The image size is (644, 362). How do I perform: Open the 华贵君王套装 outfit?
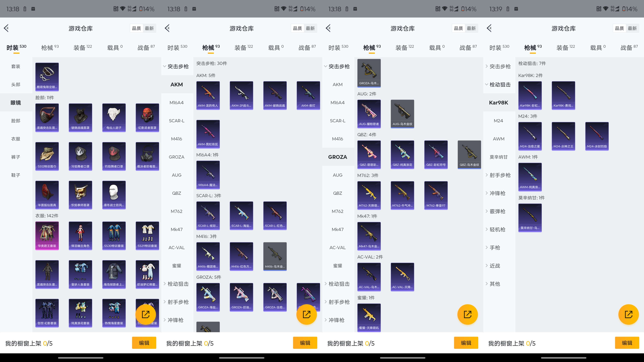click(x=47, y=236)
